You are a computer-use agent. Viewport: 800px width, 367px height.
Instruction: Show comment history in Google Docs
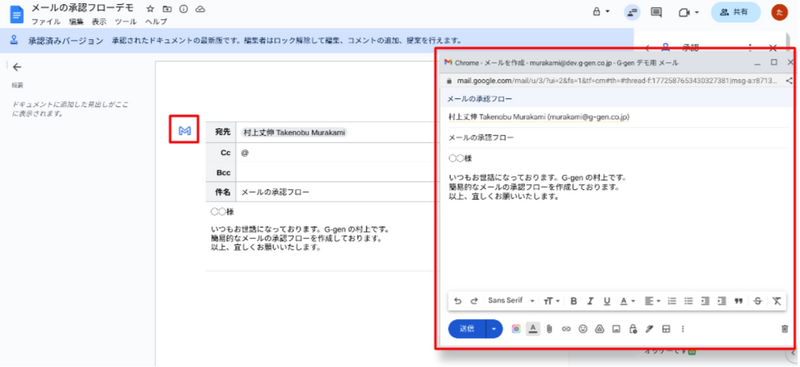(657, 12)
